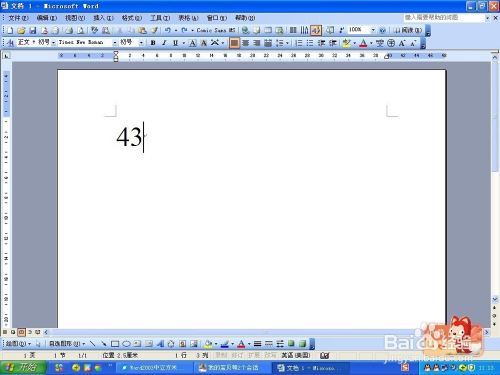The width and height of the screenshot is (500, 375).
Task: Expand the Line Spacing dropdown arrow
Action: [x=287, y=43]
